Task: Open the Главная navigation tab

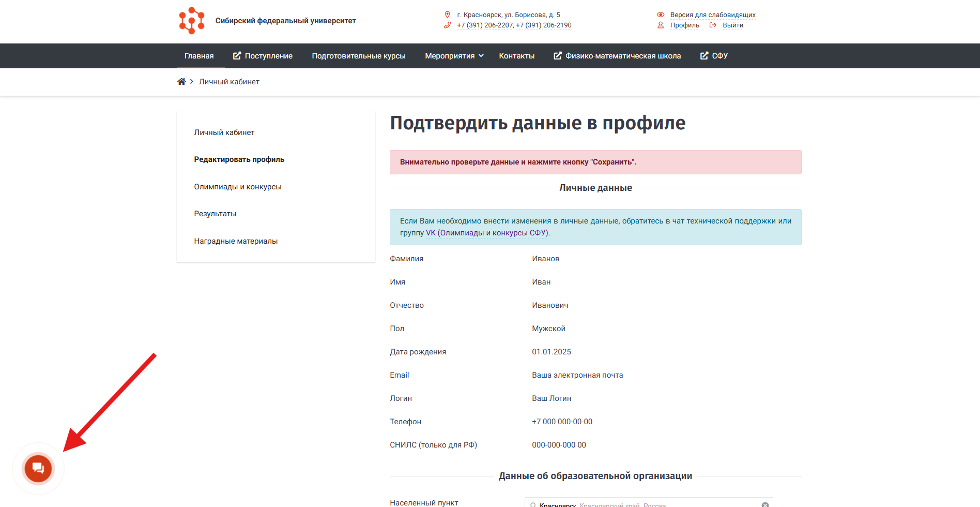Action: [199, 56]
